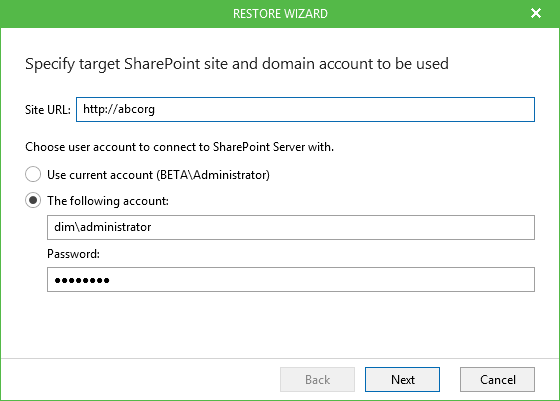Click into the Site URL input field
Viewport: 560px width, 401px height.
(305, 109)
